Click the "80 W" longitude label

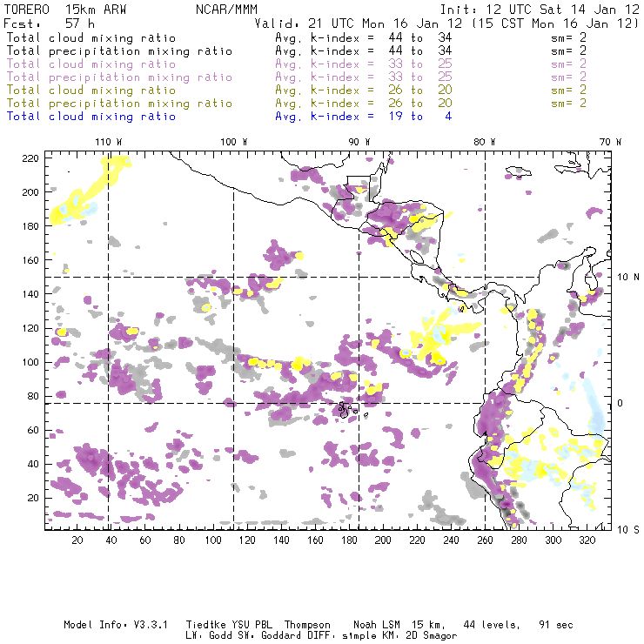[x=484, y=142]
